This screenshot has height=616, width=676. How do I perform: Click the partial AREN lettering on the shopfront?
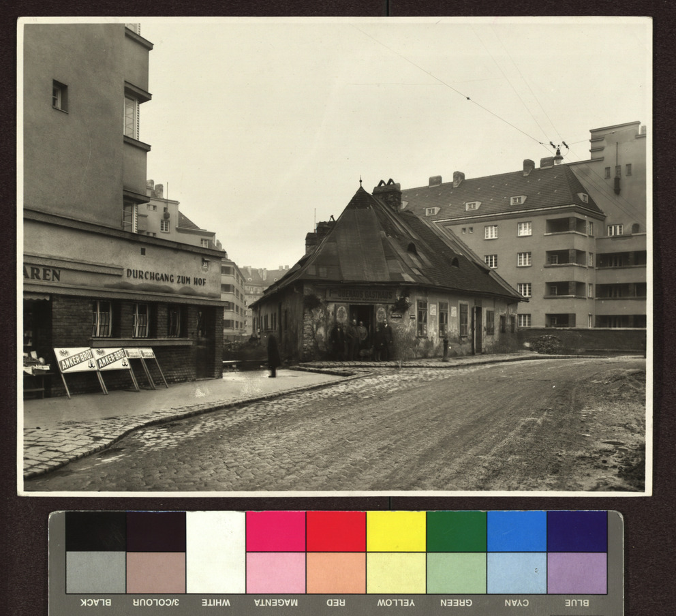(43, 274)
